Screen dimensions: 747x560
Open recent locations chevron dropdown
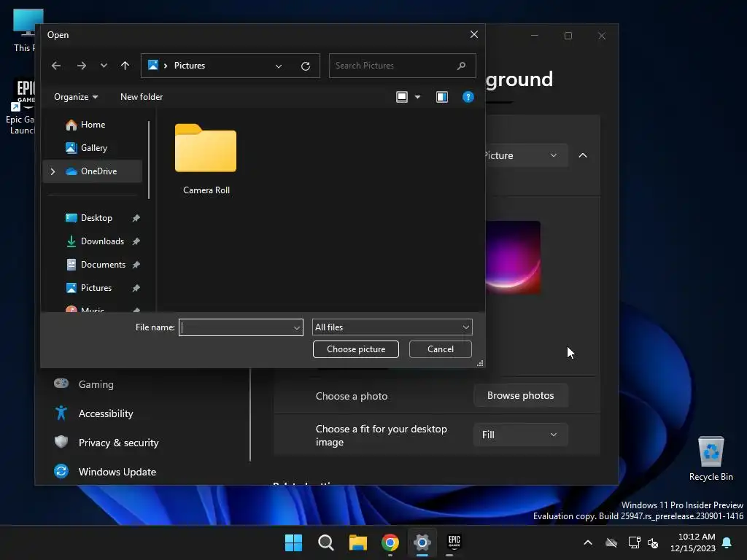[x=104, y=66]
